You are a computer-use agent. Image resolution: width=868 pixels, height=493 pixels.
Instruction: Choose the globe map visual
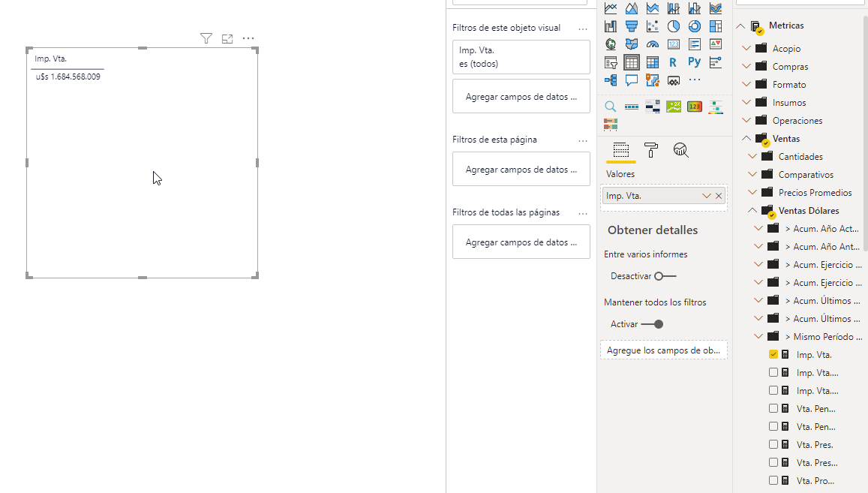611,44
